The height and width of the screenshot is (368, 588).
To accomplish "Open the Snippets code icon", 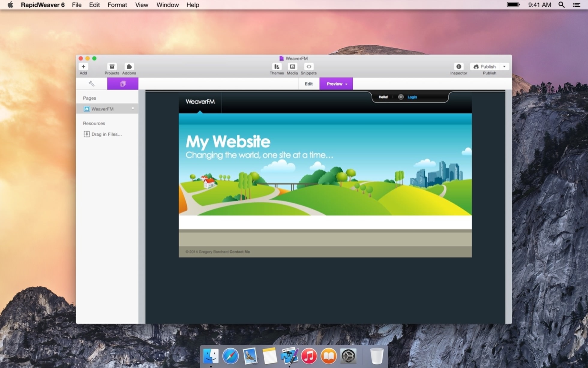I will tap(309, 67).
